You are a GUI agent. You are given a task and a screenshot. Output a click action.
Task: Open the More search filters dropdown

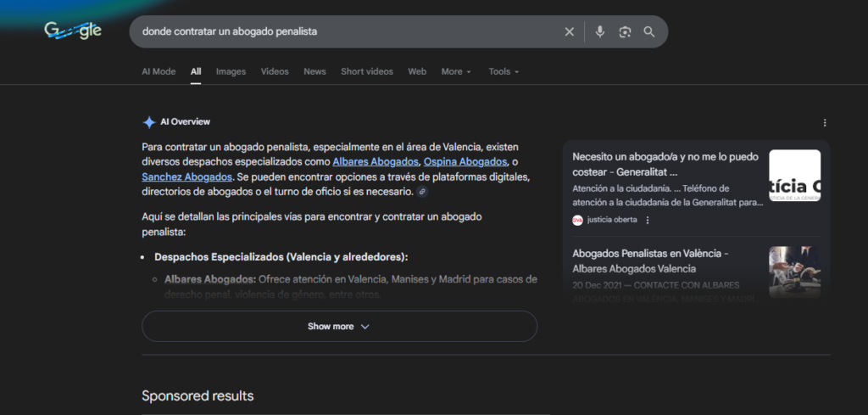point(456,71)
